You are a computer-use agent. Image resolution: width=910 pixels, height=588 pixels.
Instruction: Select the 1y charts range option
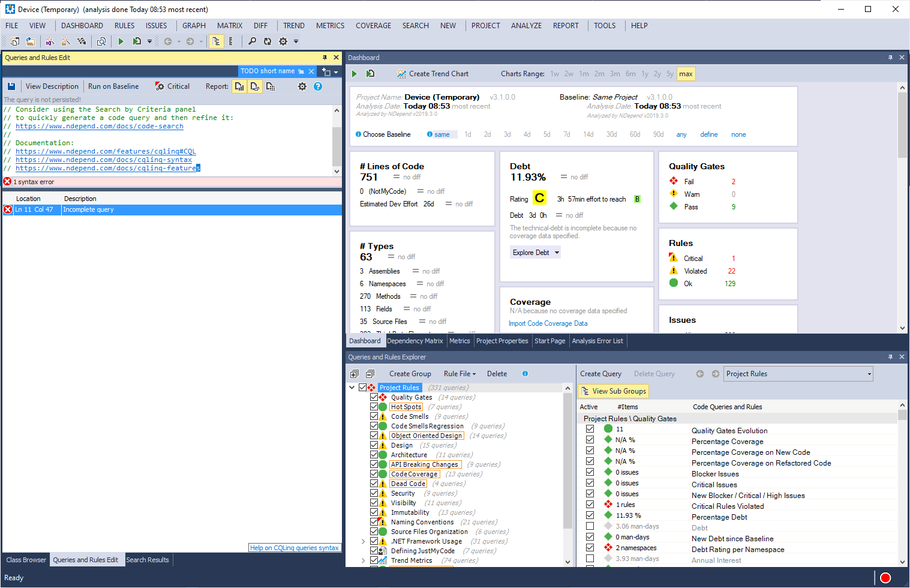click(645, 74)
